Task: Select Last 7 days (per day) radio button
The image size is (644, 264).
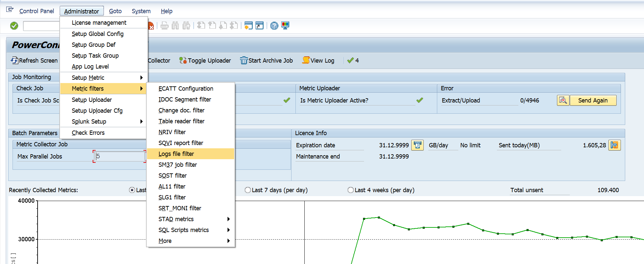Action: 248,190
